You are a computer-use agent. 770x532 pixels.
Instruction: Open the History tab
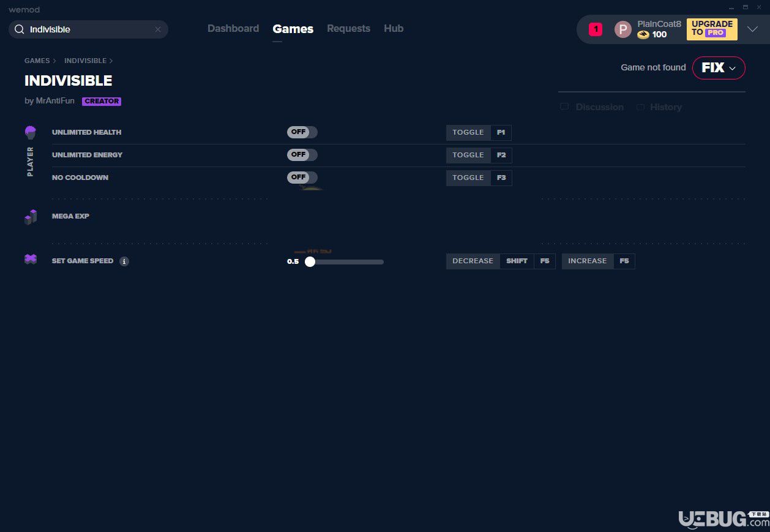pyautogui.click(x=665, y=107)
